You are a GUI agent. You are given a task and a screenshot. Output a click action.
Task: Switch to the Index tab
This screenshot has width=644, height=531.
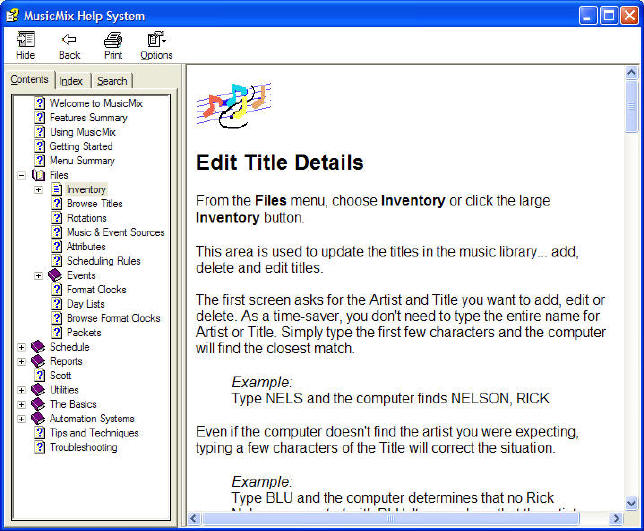coord(71,81)
